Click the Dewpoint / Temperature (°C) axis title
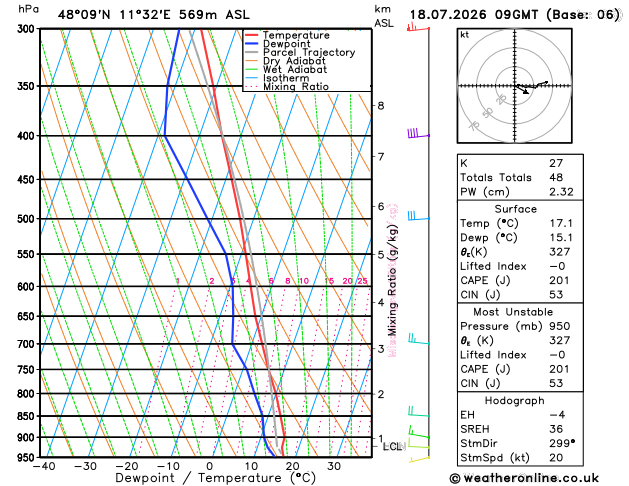 [x=215, y=478]
